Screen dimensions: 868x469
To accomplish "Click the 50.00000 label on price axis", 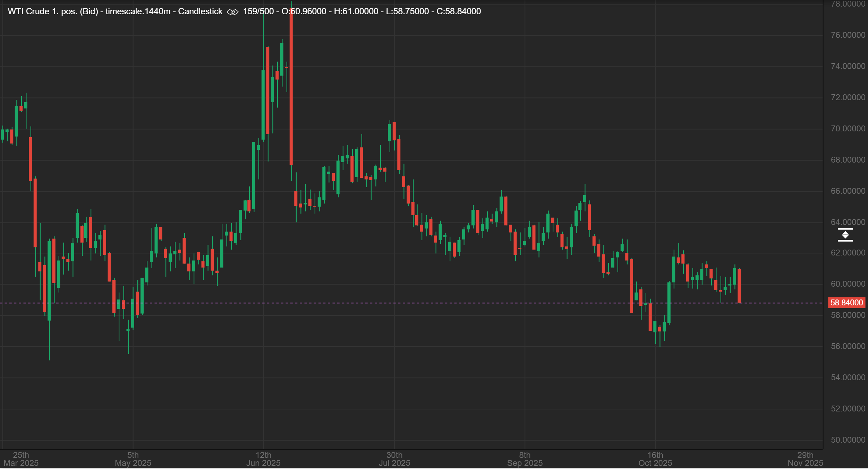I will pyautogui.click(x=848, y=440).
